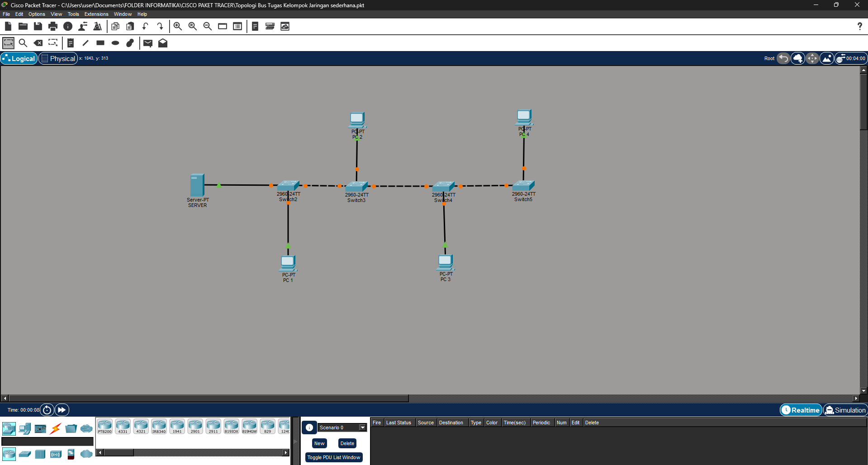Click the Zoom In toolbar icon
Viewport: 868px width, 465px height.
178,26
